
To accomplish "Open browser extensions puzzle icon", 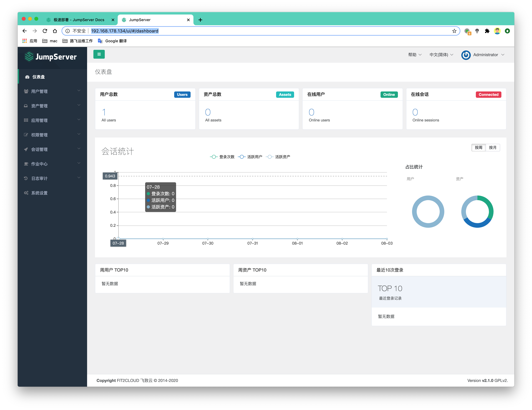I will [487, 31].
